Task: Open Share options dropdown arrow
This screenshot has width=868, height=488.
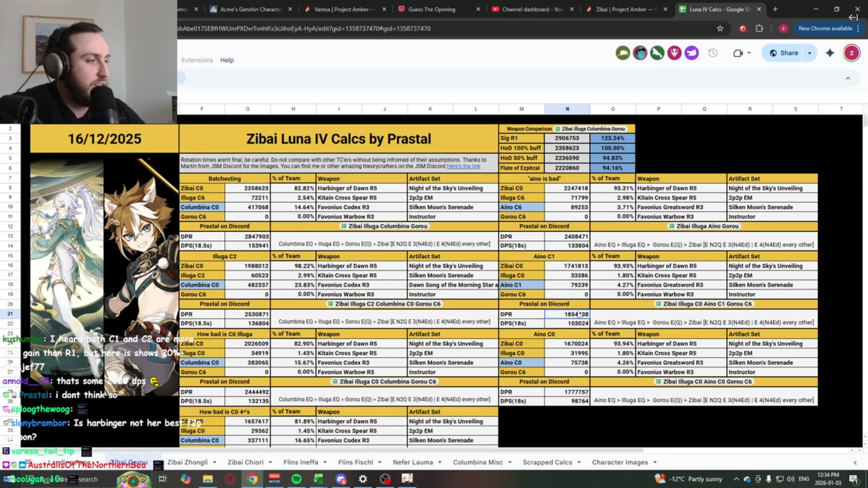Action: click(810, 53)
